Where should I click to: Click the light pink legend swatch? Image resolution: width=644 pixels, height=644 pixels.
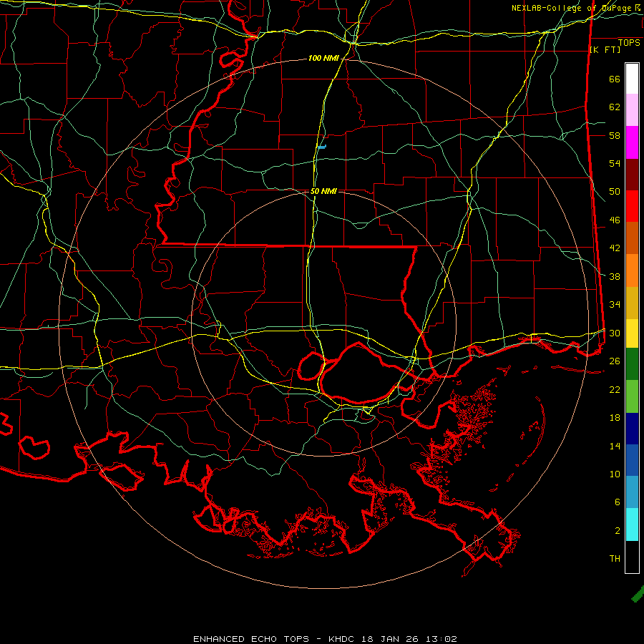coord(632,110)
